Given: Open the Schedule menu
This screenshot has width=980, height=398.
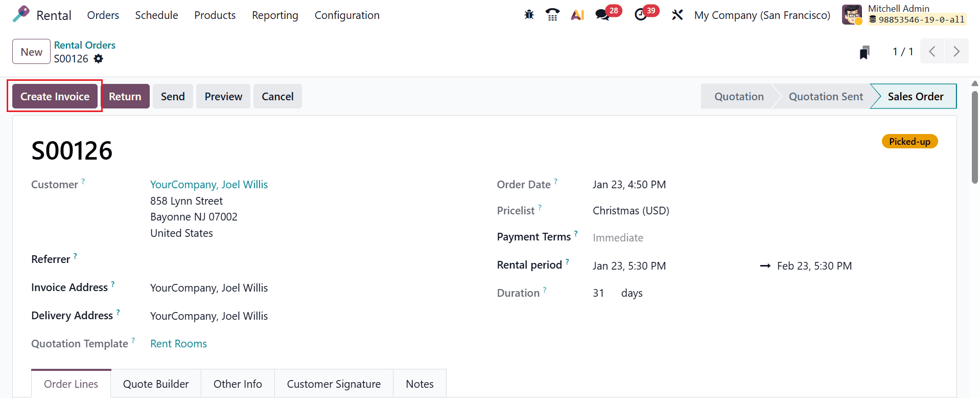Looking at the screenshot, I should click(156, 15).
